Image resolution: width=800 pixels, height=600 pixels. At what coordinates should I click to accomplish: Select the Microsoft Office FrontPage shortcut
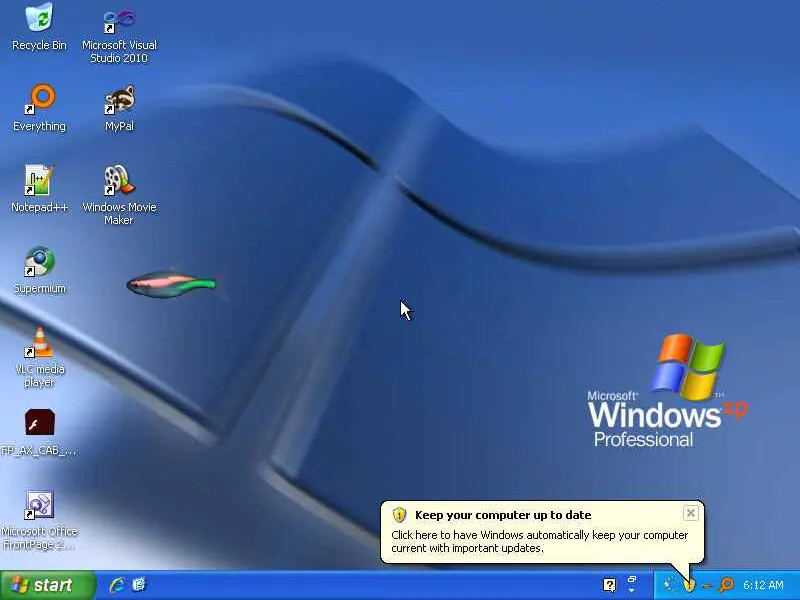[x=39, y=520]
